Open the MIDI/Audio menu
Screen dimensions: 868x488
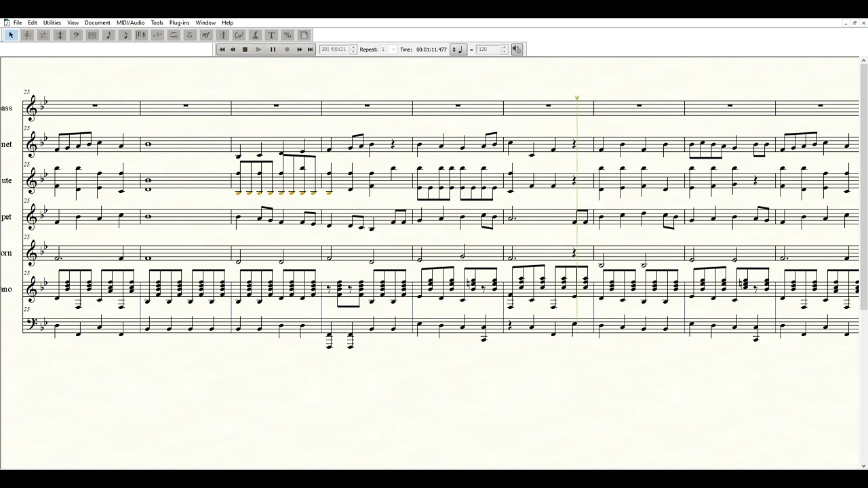[x=130, y=23]
